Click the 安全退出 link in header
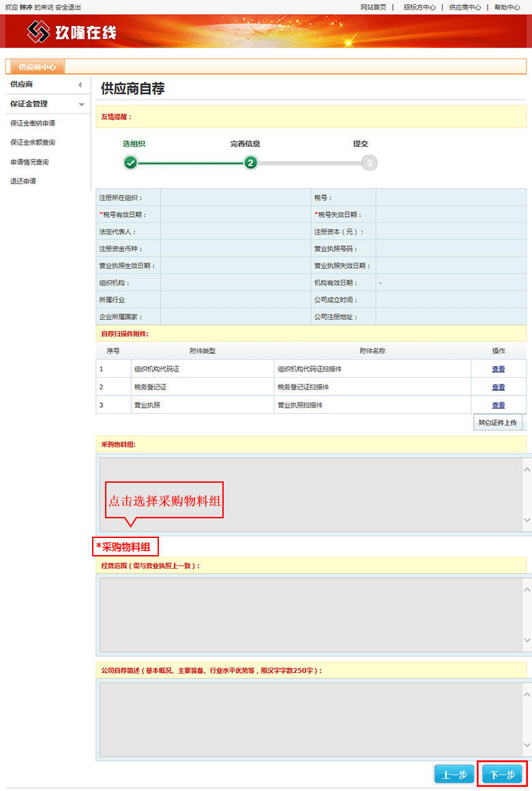The width and height of the screenshot is (532, 791). click(x=68, y=7)
